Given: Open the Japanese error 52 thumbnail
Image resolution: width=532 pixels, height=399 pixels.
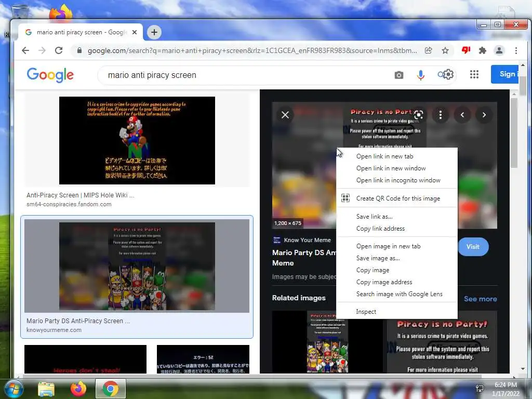Looking at the screenshot, I should (203, 360).
